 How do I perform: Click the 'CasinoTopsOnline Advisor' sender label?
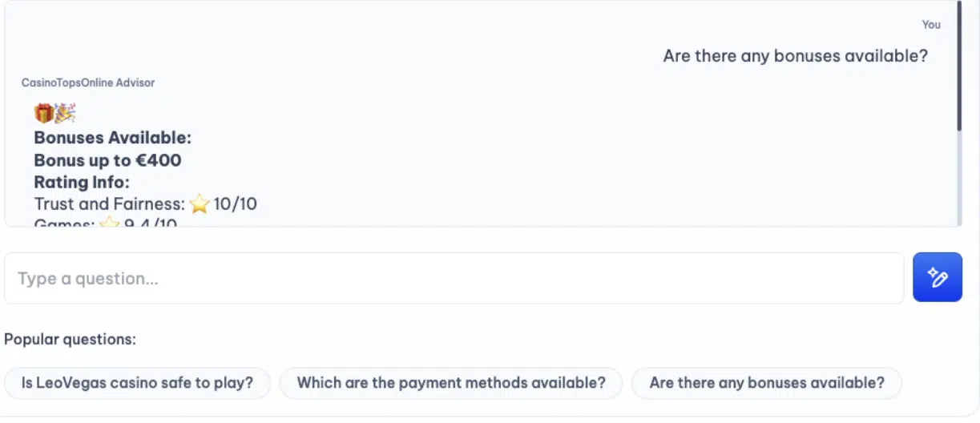[x=88, y=83]
